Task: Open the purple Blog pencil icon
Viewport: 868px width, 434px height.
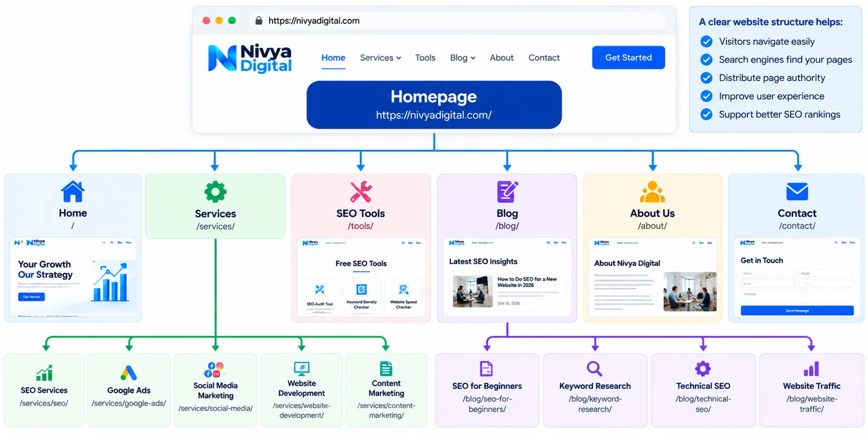Action: click(x=507, y=192)
